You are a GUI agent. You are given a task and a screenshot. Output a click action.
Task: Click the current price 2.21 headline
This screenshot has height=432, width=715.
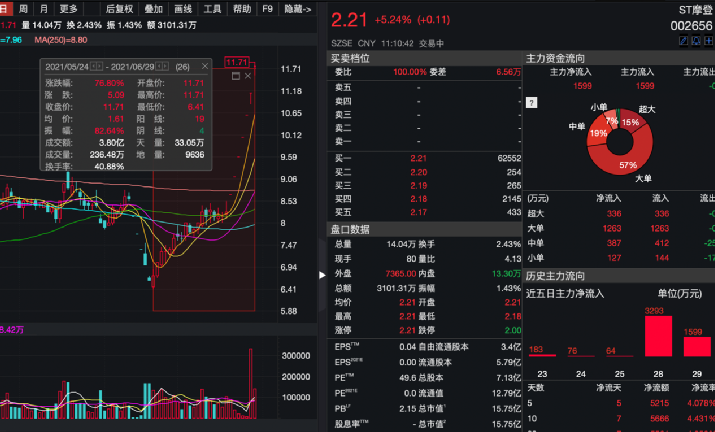[349, 20]
